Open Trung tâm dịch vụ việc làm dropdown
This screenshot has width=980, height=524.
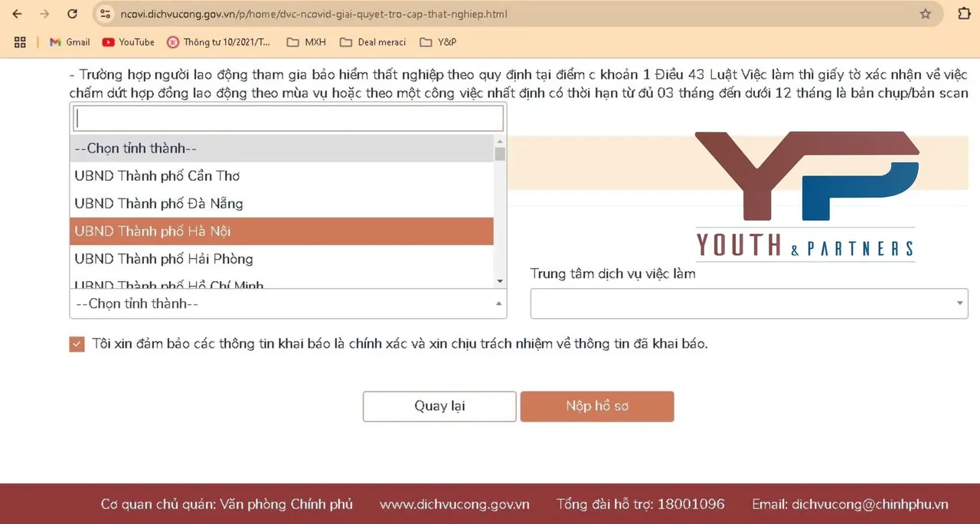[x=749, y=303]
